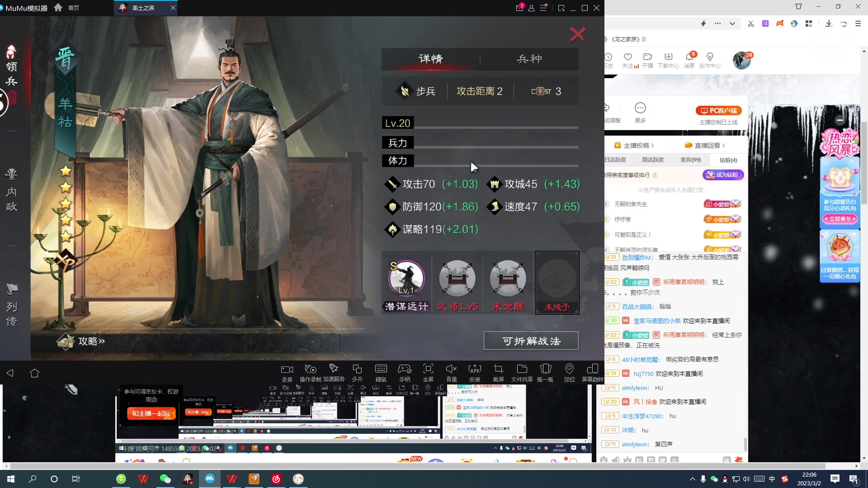Click the 和主播一起玩 button
Screen dimensions: 868x488
tap(151, 413)
